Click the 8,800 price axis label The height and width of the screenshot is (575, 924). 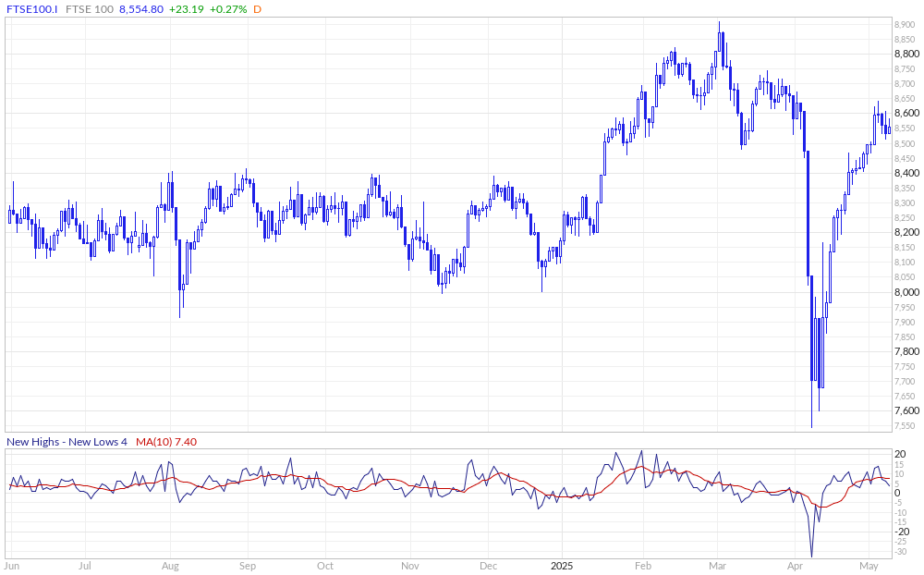point(907,54)
